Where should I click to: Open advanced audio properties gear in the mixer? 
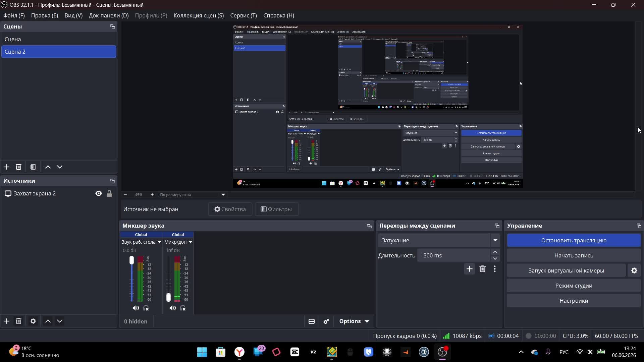coord(326,321)
